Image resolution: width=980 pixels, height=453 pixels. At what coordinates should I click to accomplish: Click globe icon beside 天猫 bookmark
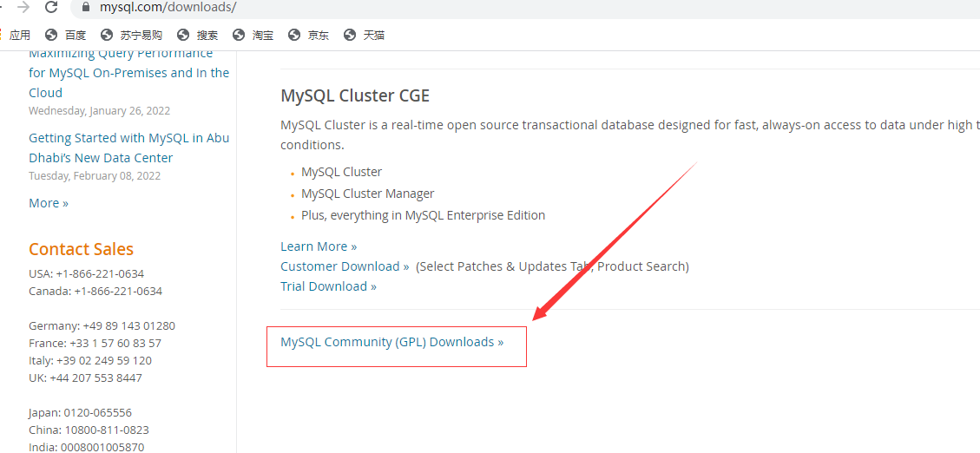click(349, 35)
